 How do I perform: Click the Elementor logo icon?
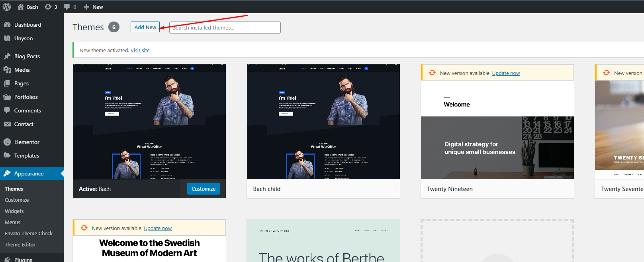(x=7, y=142)
